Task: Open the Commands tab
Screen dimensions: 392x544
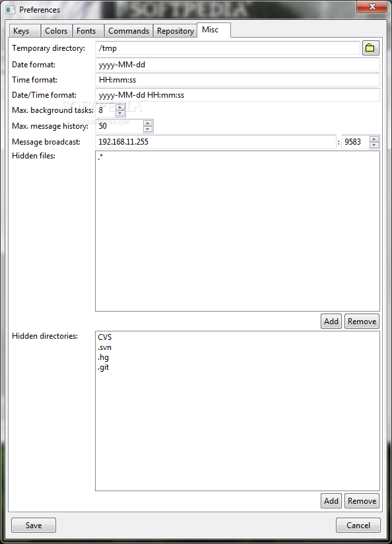Action: [x=129, y=31]
